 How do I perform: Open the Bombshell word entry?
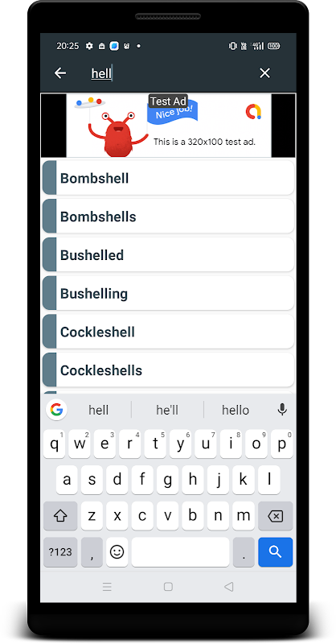click(168, 178)
